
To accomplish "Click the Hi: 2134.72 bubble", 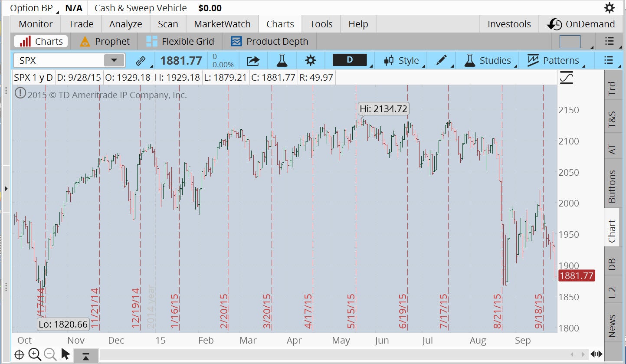I will click(x=383, y=108).
